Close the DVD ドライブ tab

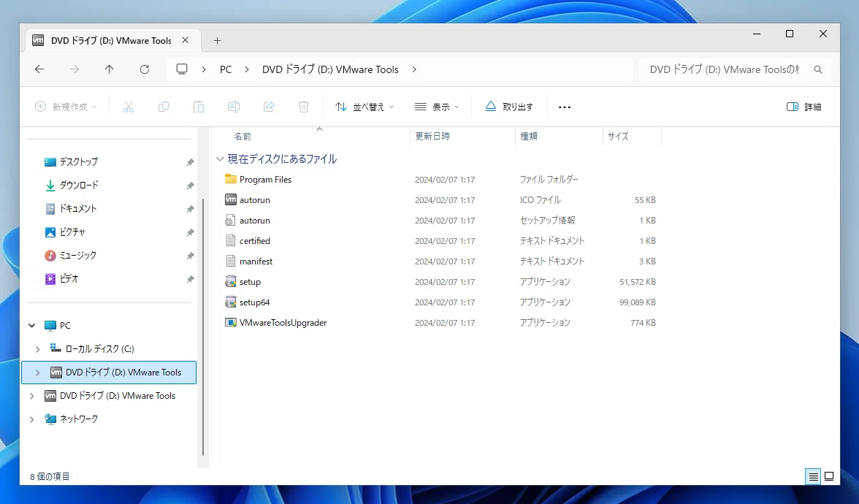(x=186, y=41)
